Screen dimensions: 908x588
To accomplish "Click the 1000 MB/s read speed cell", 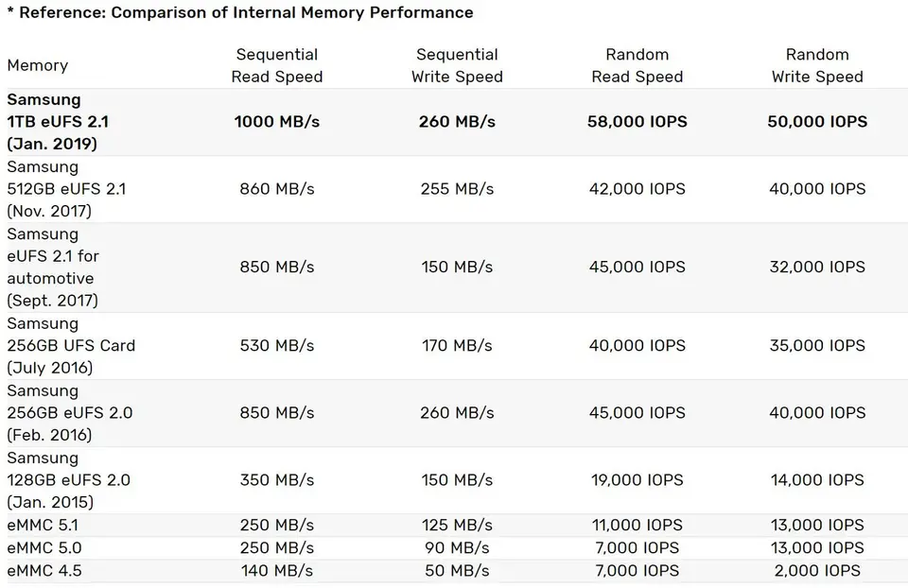I will [x=277, y=122].
